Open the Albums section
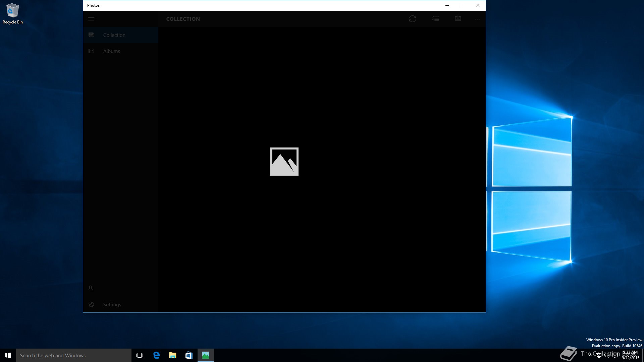The width and height of the screenshot is (644, 362). point(121,51)
